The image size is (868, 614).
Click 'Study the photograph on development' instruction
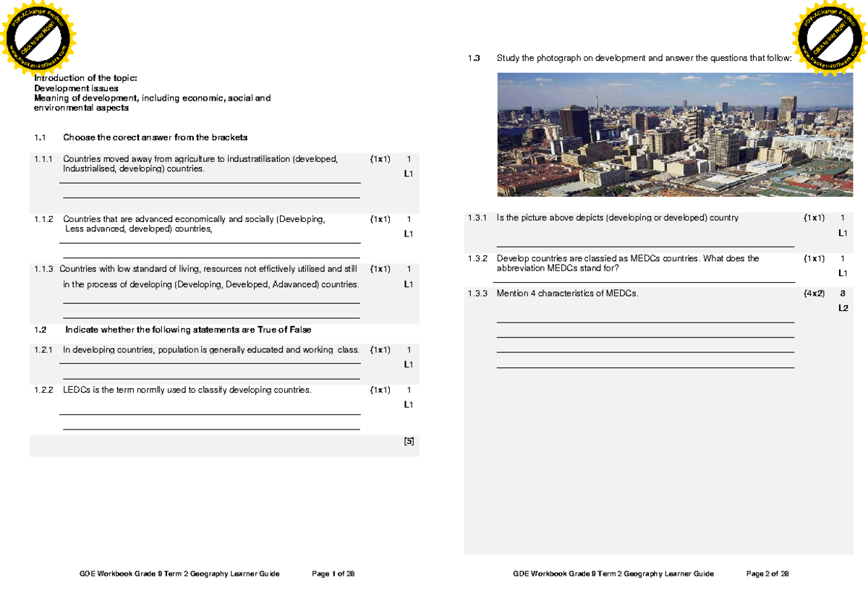(644, 58)
